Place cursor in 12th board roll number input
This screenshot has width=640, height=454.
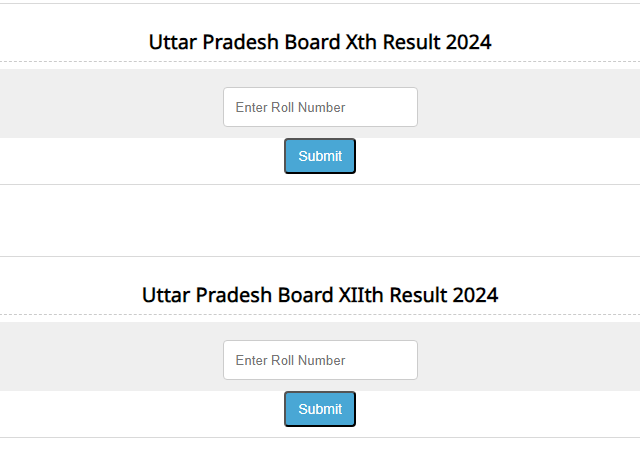(x=320, y=360)
